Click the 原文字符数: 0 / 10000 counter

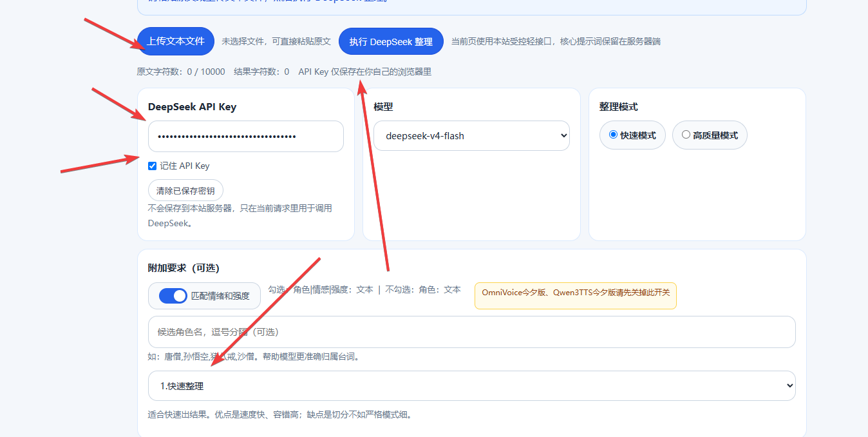(x=181, y=72)
